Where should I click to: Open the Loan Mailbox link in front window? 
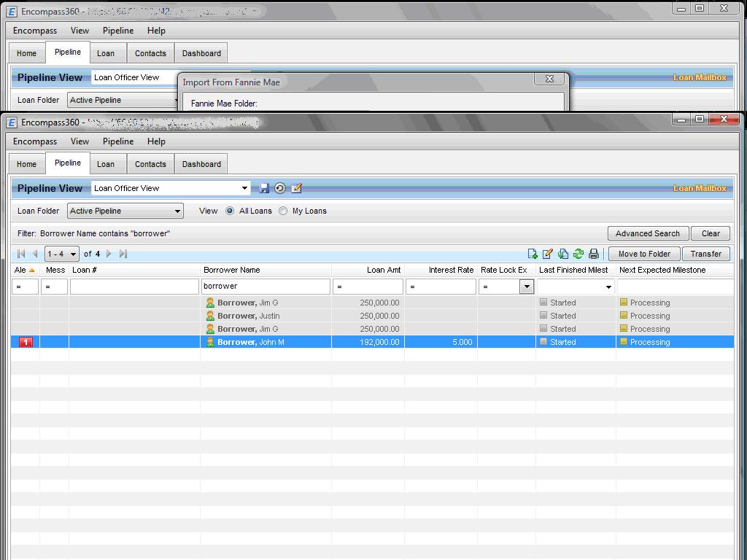[x=700, y=189]
